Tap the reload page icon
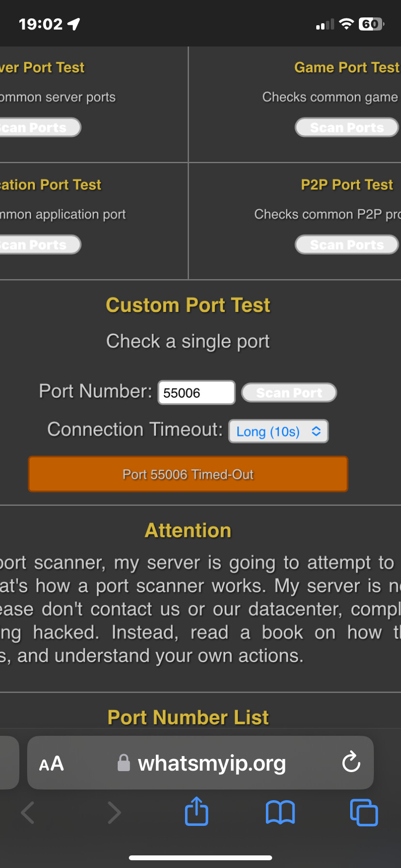Screen dimensions: 401x868 tap(351, 762)
